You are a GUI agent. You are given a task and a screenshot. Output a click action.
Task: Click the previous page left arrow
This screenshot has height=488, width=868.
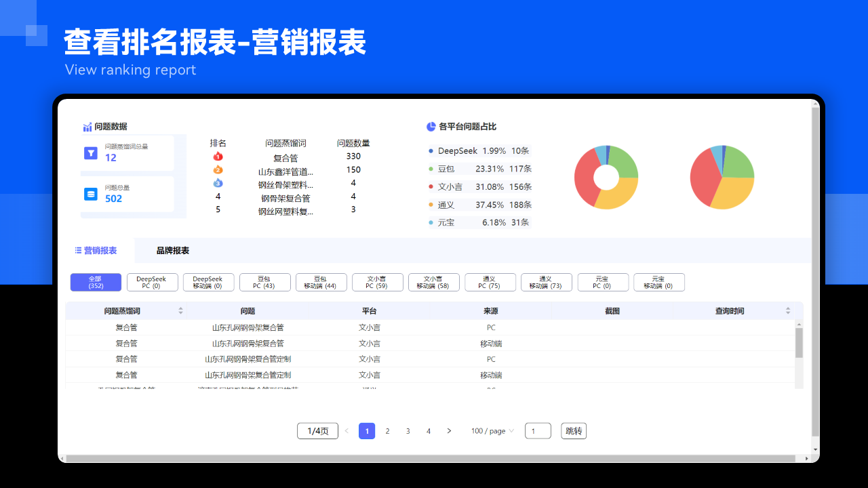point(347,431)
